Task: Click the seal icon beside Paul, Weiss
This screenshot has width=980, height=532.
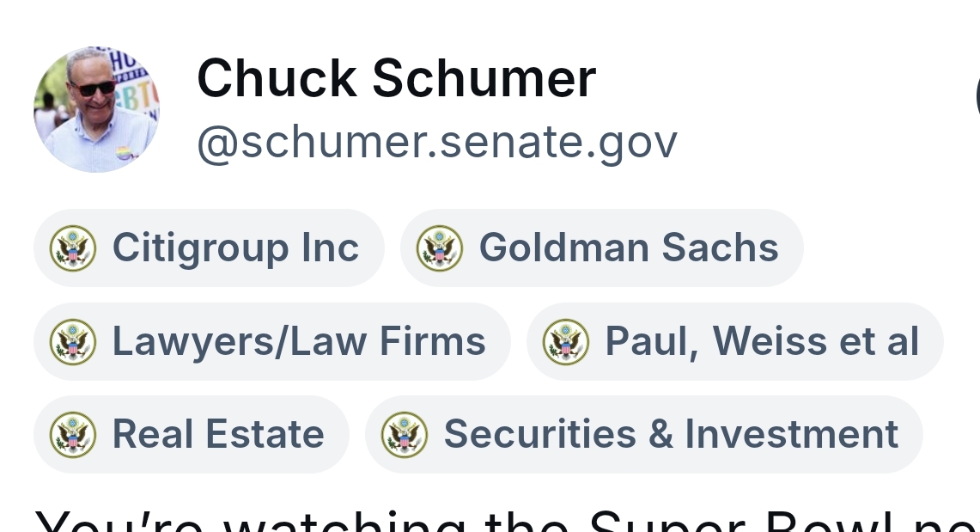Action: [566, 342]
